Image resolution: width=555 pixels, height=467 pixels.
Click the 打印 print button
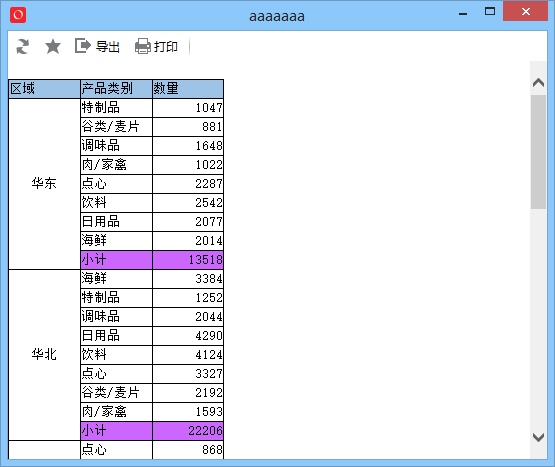156,46
